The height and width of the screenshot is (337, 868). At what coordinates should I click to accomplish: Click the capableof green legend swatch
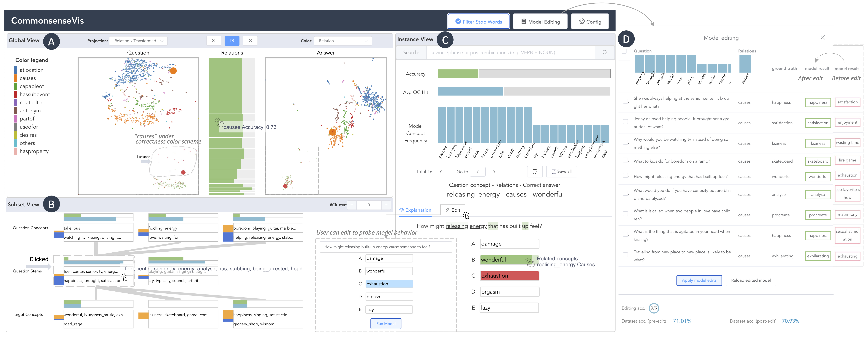tap(15, 86)
